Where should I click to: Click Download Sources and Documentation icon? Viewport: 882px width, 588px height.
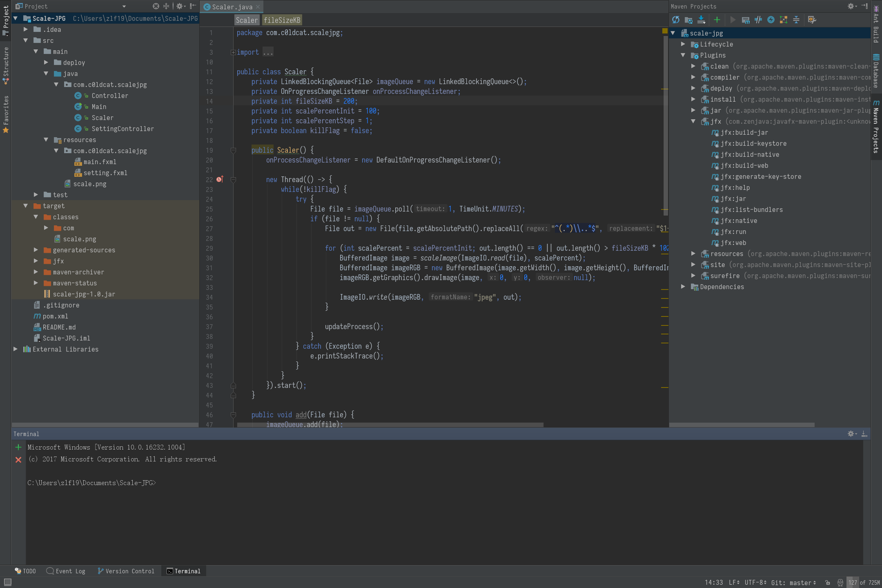[701, 20]
